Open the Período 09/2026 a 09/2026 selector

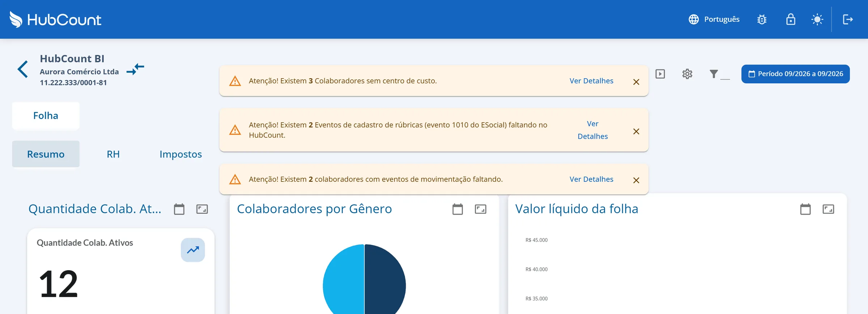795,74
